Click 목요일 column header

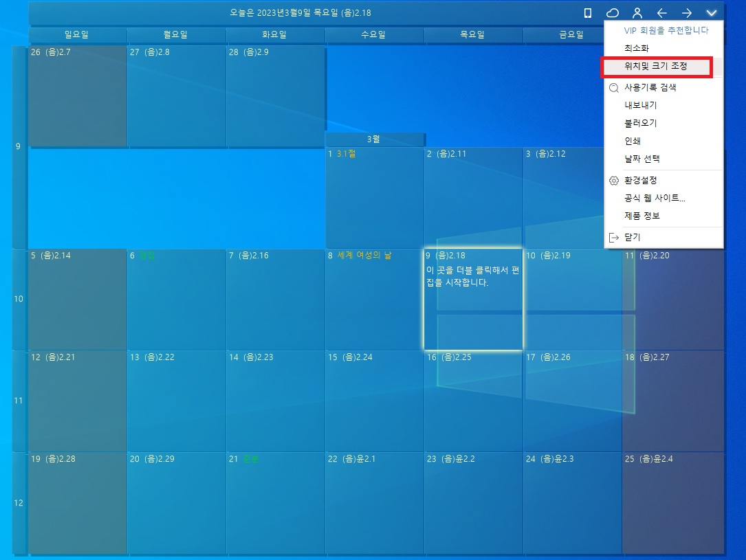coord(474,35)
